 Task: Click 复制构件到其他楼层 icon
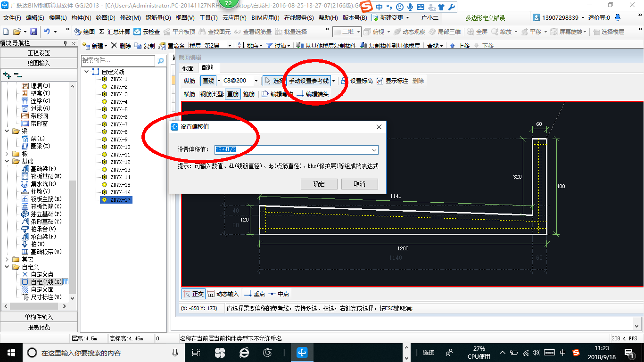(x=363, y=46)
